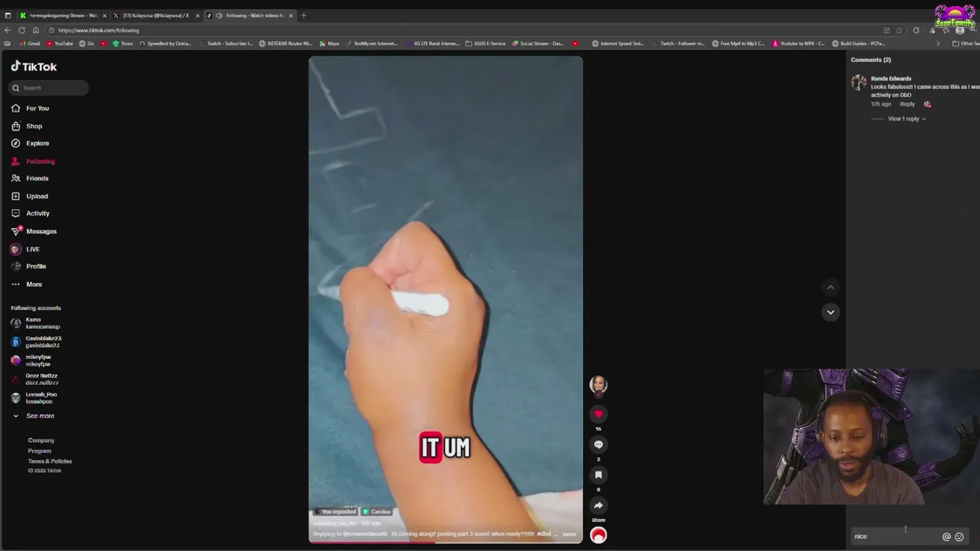Expand View 1 reply under Randa Edwards

907,119
